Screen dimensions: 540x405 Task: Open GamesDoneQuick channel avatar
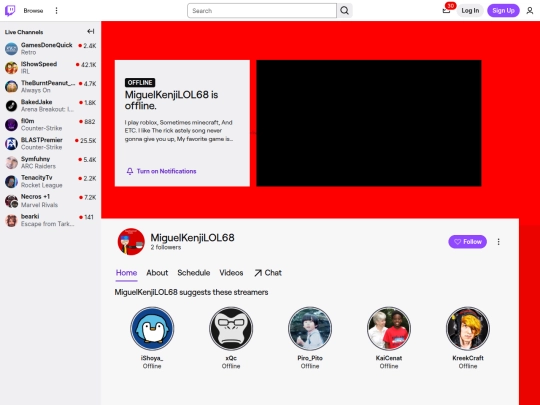pos(11,49)
